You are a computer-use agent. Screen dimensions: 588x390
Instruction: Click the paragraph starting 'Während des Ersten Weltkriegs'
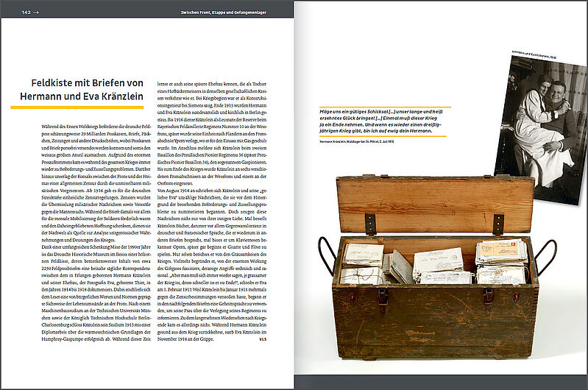point(96,183)
